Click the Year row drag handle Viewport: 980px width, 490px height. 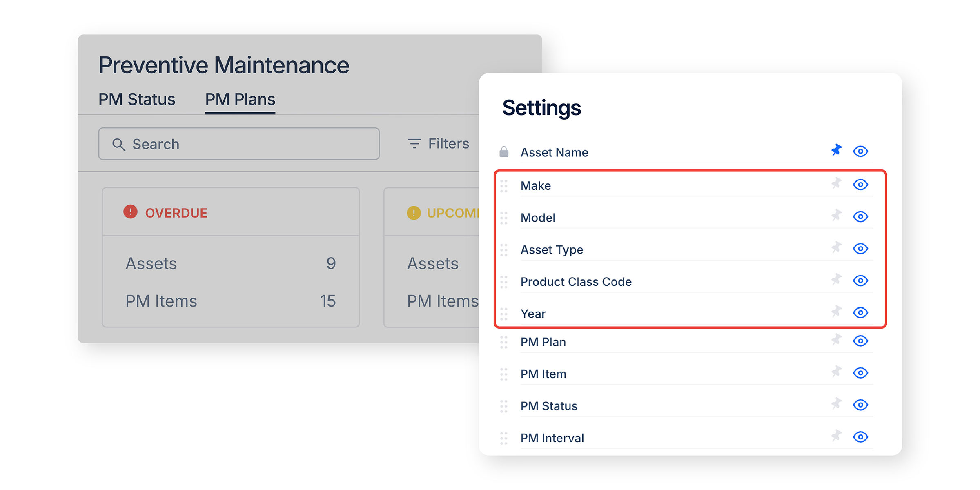tap(504, 314)
